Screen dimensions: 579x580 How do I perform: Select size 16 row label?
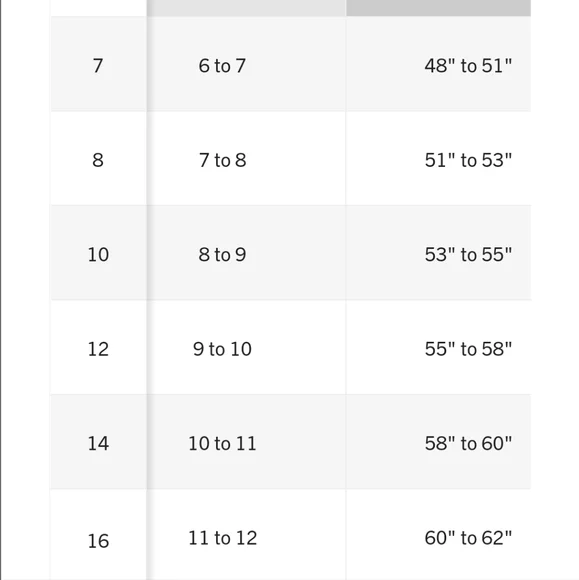tap(98, 540)
